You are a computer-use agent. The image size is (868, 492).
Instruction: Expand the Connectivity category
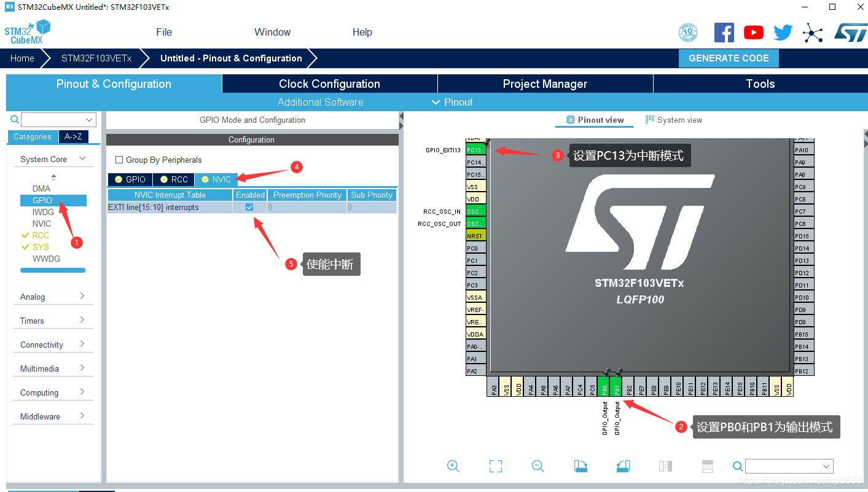click(53, 345)
